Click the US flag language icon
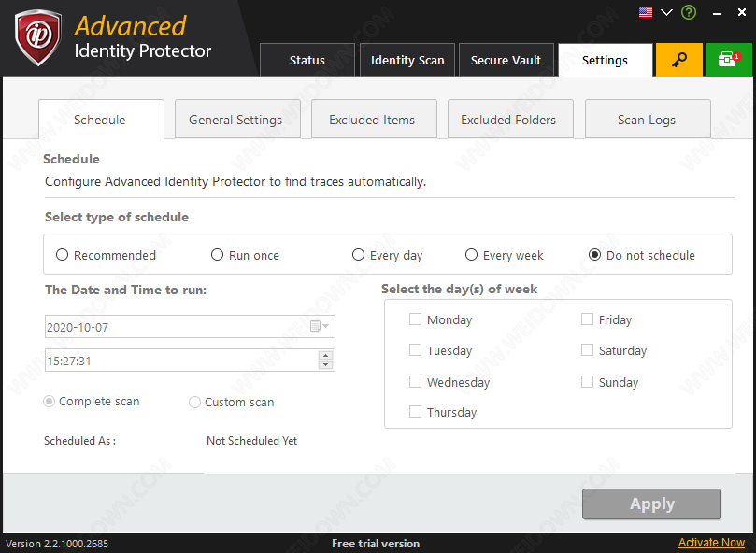 point(646,12)
